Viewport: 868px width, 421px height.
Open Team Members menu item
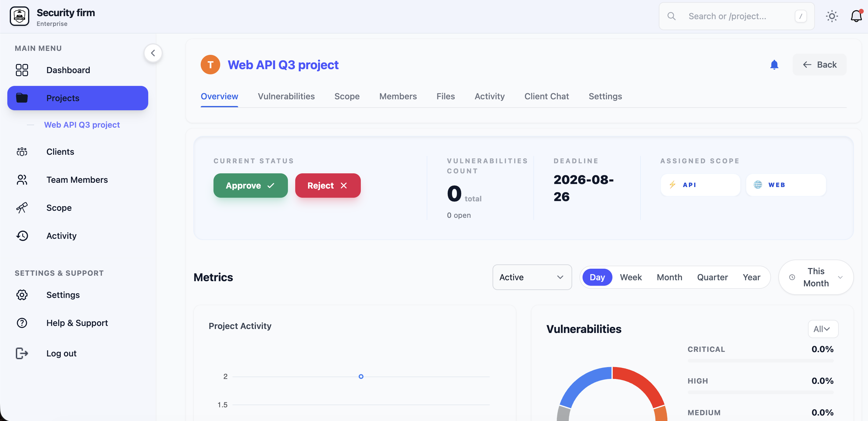(78, 180)
